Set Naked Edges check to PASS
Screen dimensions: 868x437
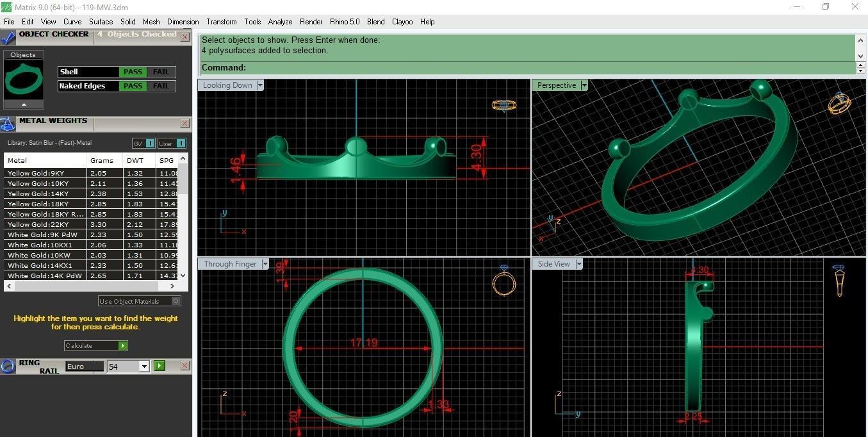(x=133, y=86)
